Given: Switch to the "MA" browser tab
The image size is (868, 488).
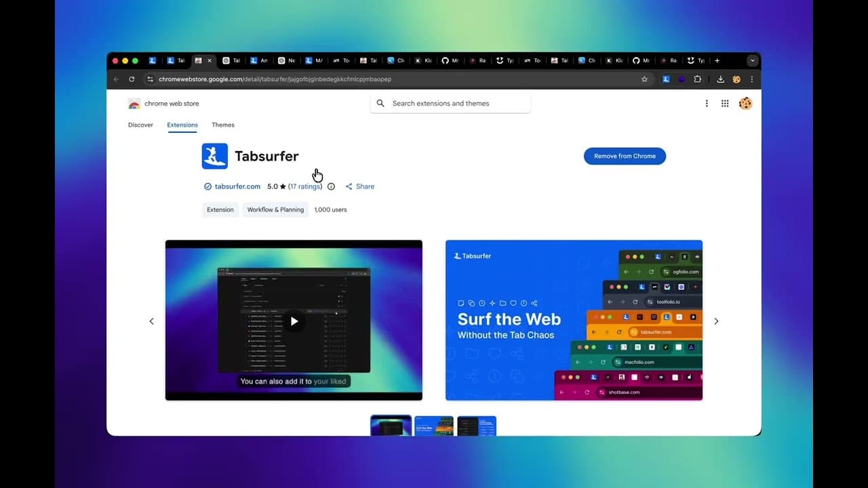Looking at the screenshot, I should (x=313, y=60).
